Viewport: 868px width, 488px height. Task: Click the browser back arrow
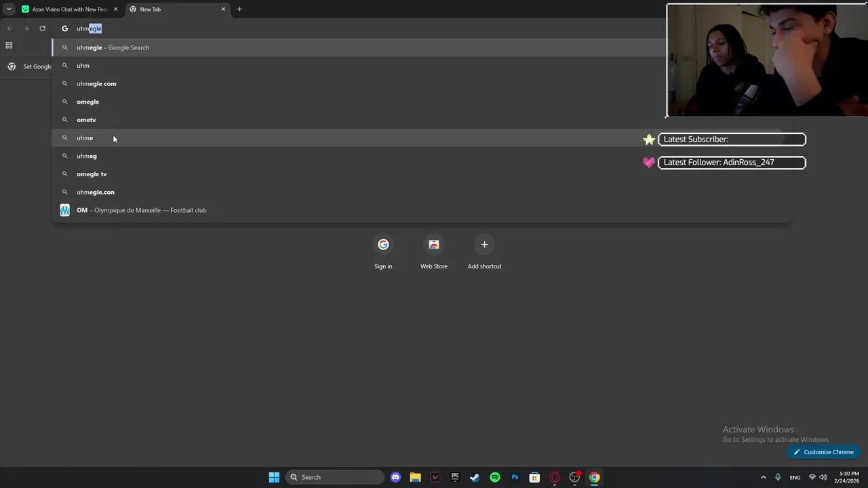[9, 28]
